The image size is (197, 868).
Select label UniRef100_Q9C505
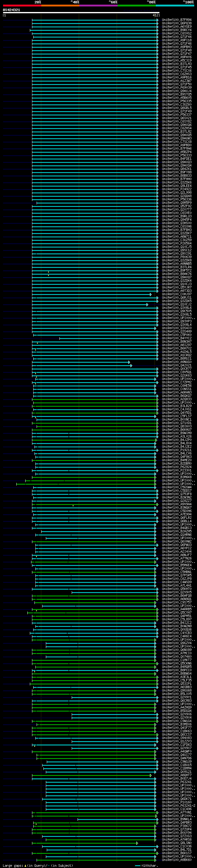pos(177,311)
